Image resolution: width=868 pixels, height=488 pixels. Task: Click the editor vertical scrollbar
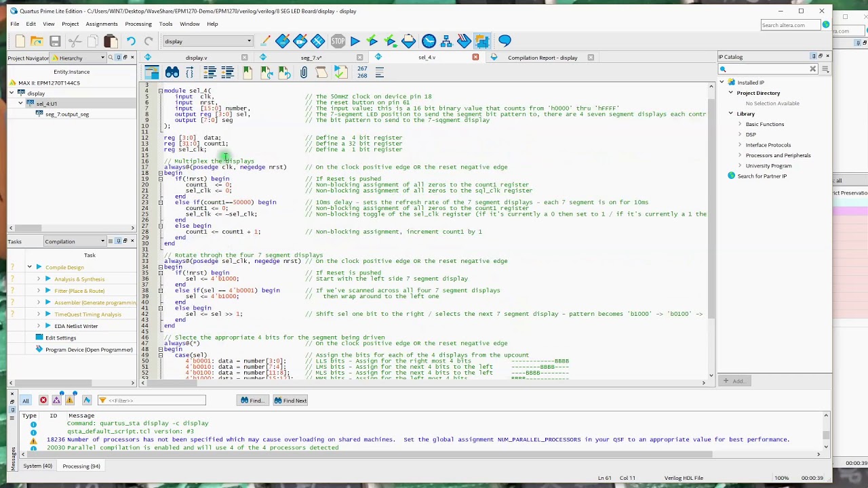pyautogui.click(x=711, y=230)
